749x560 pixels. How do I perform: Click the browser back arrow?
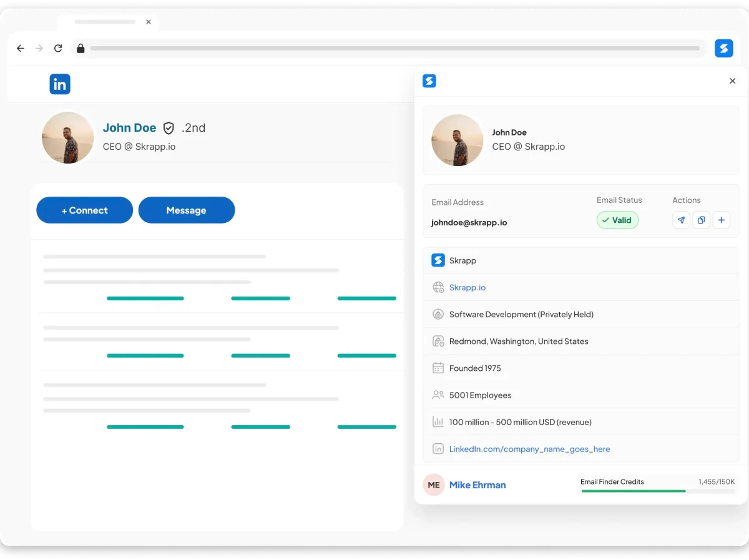(21, 48)
